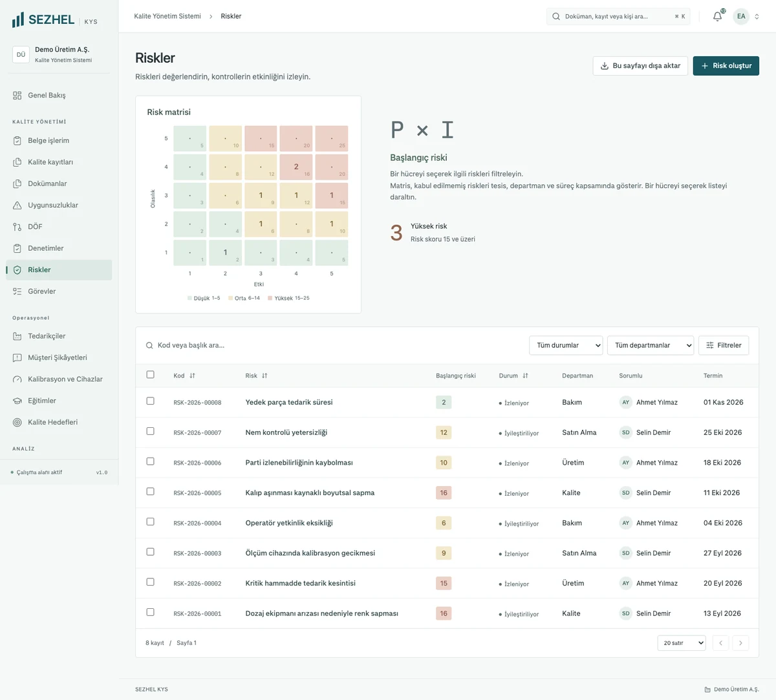Click the notification bell icon

(717, 17)
